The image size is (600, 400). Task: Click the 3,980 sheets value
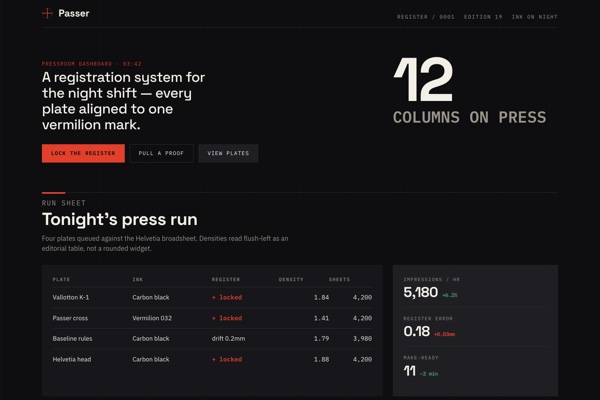point(362,339)
